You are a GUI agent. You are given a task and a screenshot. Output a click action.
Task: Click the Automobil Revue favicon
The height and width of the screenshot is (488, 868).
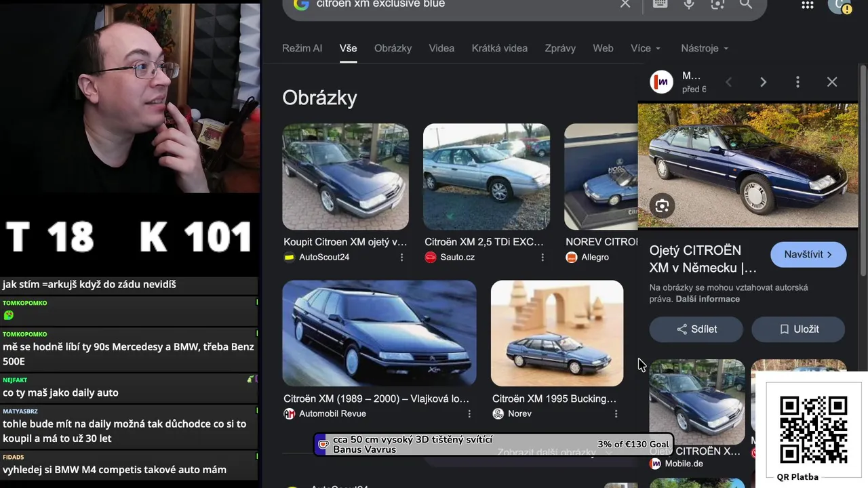pos(290,413)
